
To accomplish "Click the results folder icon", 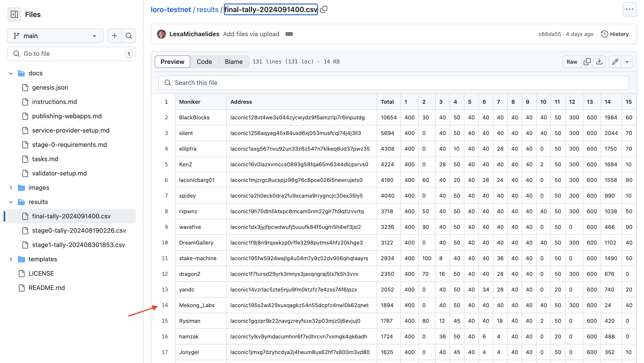I will pyautogui.click(x=21, y=202).
